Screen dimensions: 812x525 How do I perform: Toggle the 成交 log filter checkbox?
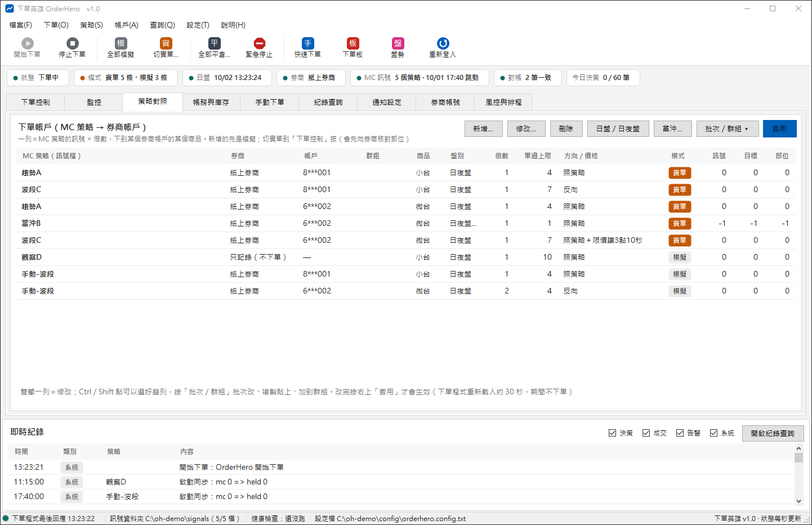pos(646,433)
